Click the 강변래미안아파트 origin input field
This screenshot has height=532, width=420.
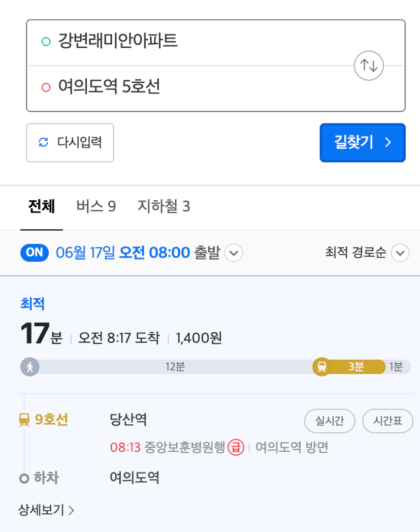190,42
